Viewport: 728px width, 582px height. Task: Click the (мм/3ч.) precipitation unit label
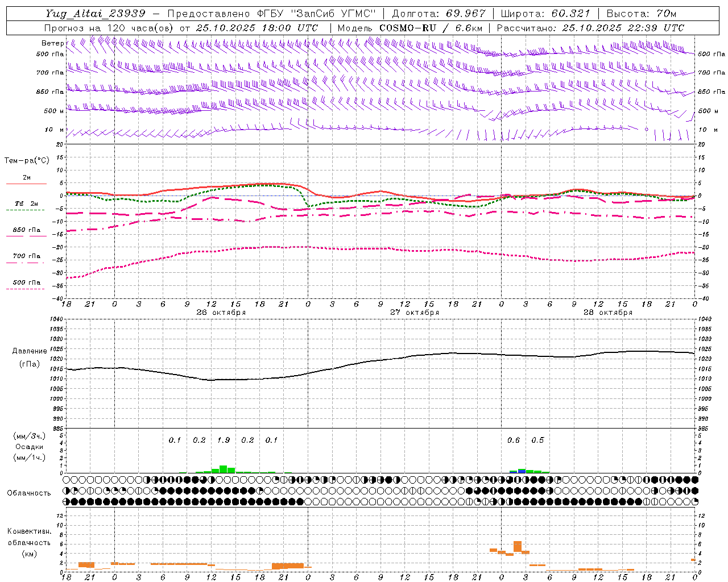click(30, 436)
